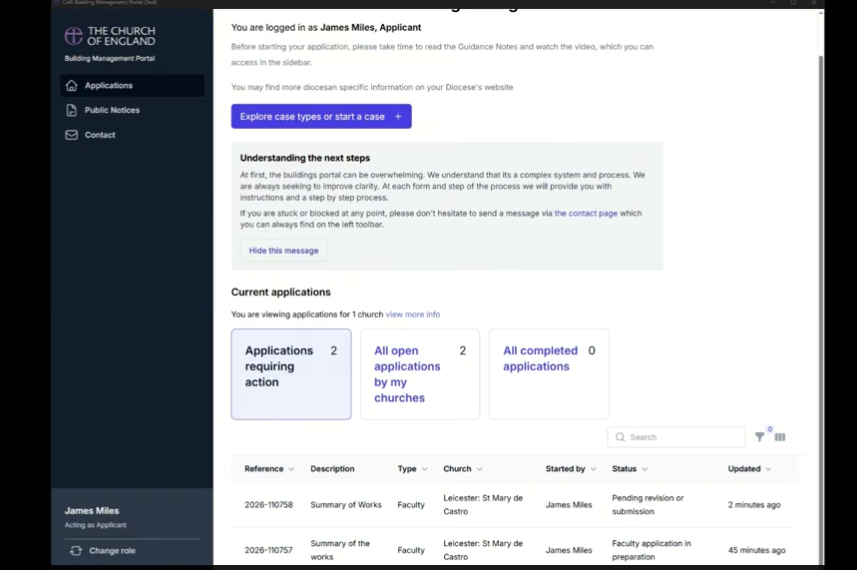Select Applications requiring action card
The width and height of the screenshot is (857, 570).
291,374
